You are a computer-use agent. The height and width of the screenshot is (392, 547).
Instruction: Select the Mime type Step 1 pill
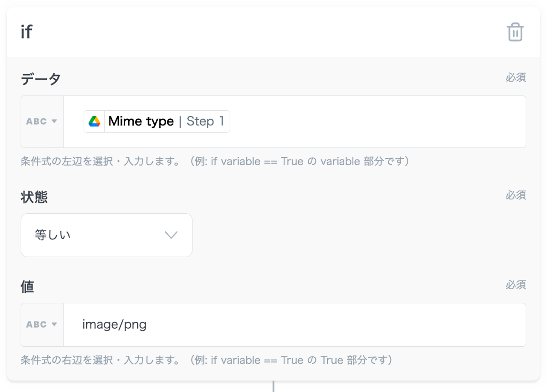click(x=141, y=121)
